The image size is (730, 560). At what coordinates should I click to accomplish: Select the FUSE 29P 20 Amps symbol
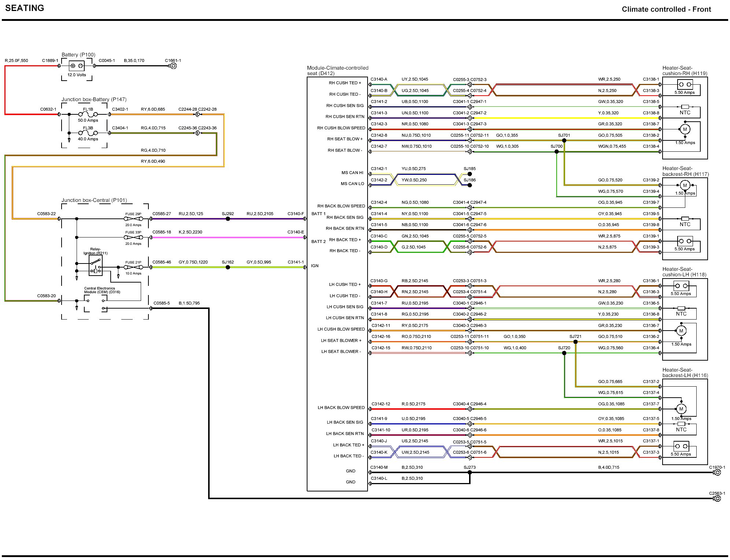point(133,219)
